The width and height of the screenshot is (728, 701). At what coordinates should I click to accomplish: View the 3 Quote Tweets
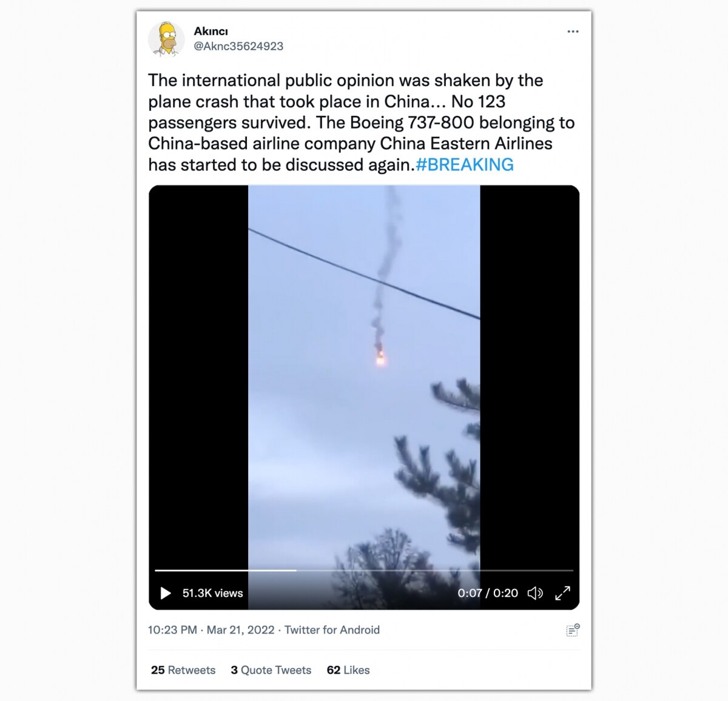click(x=271, y=670)
